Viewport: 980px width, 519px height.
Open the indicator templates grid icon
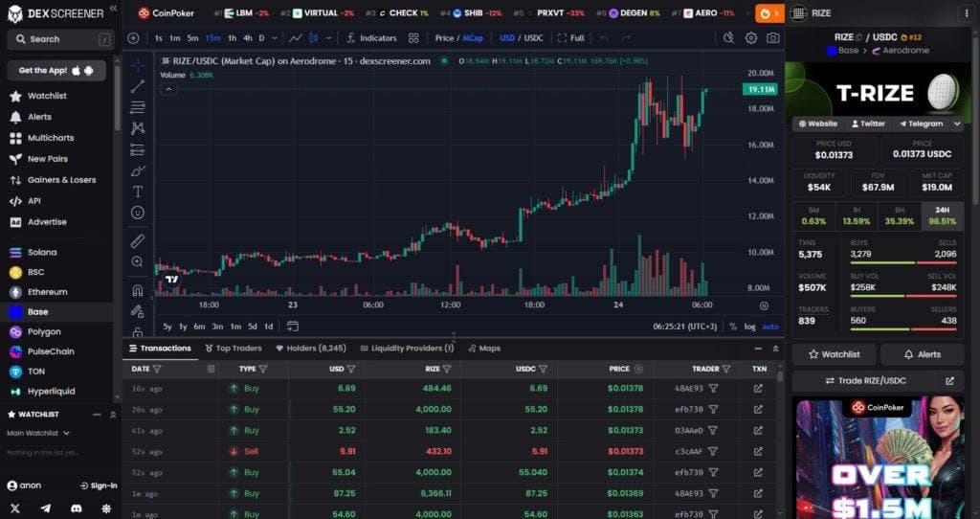point(413,38)
